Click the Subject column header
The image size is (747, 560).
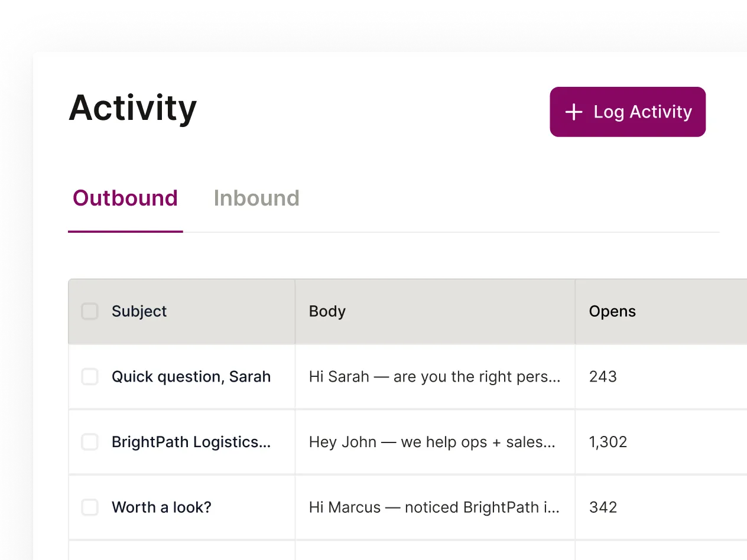tap(139, 311)
